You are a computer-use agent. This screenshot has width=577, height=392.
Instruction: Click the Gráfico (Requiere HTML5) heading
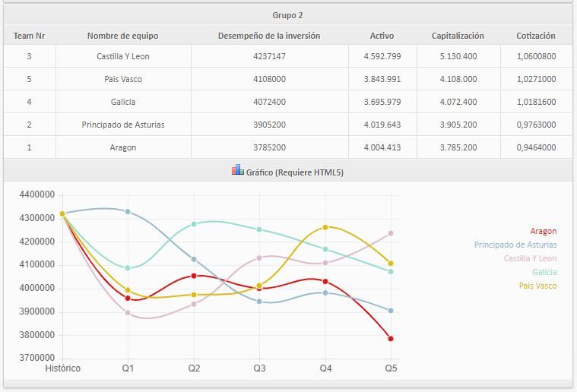295,172
